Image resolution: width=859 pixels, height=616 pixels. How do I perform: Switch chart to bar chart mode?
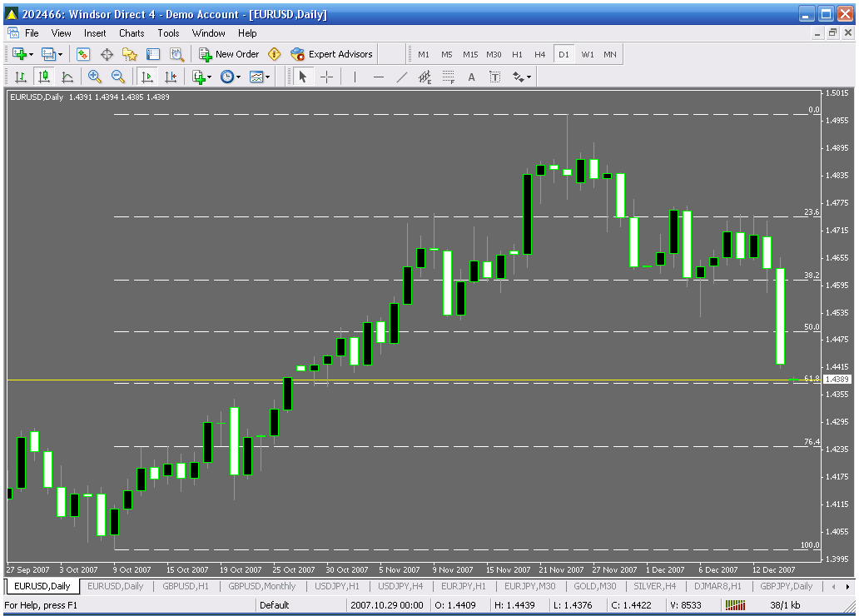tap(21, 77)
